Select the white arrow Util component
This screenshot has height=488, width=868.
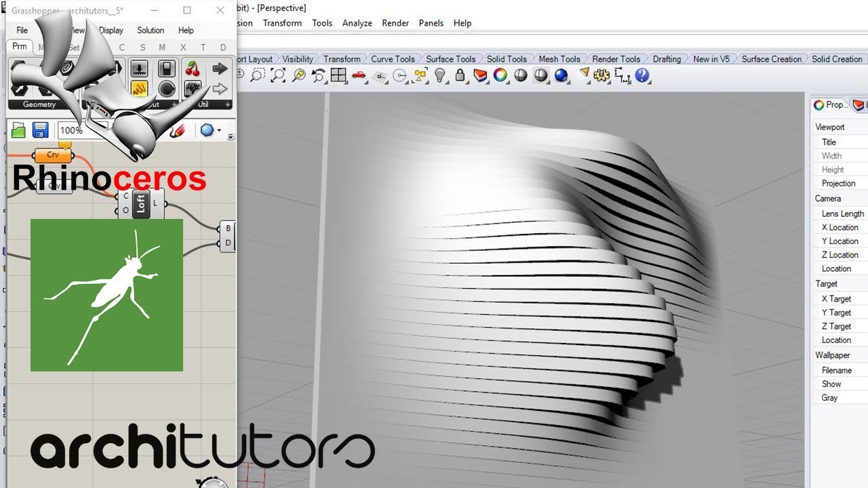[220, 89]
